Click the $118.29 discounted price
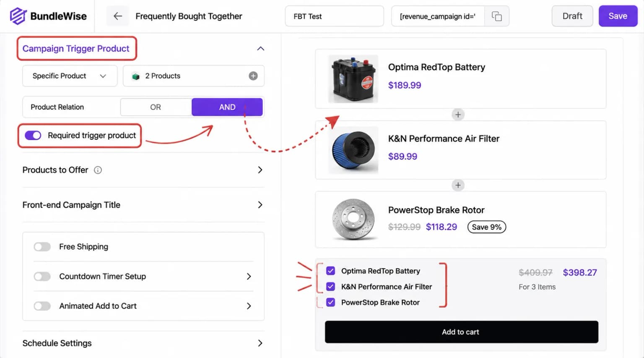This screenshot has width=644, height=358. click(441, 227)
